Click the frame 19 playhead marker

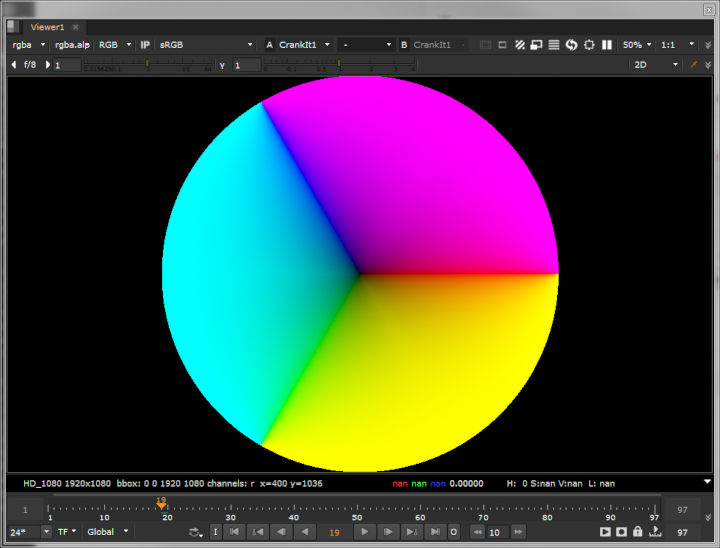tap(161, 504)
